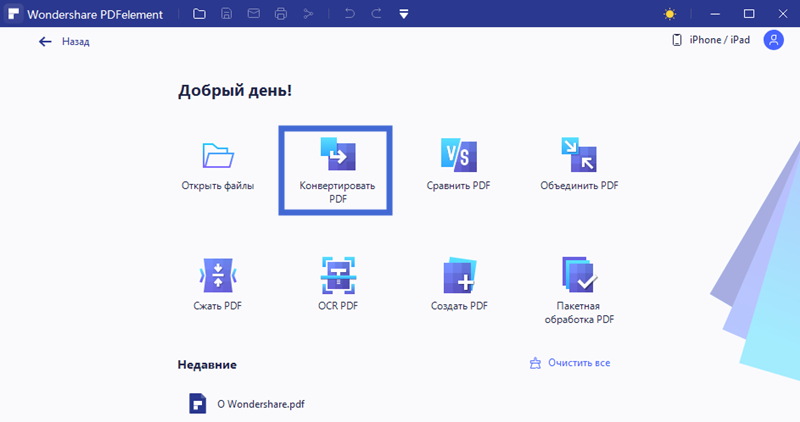Click the Открыть файлы folder icon

pos(218,156)
